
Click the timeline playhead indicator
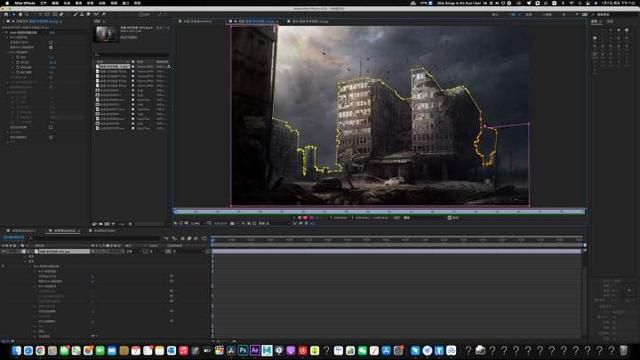[x=213, y=240]
